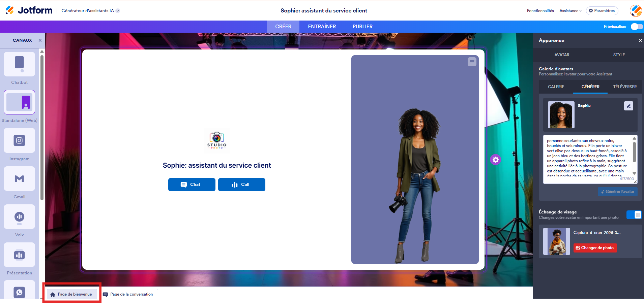Image resolution: width=644 pixels, height=303 pixels.
Task: Toggle the Échange de visage switch
Action: click(634, 215)
